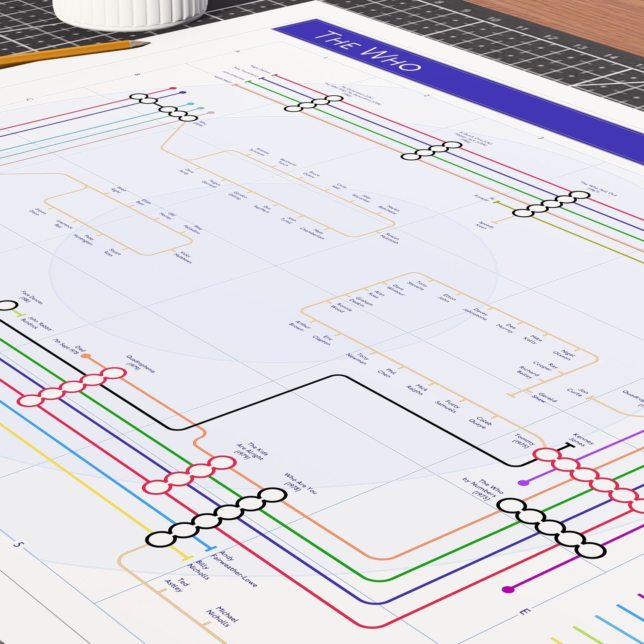Select the 'Tony Stevens' name
This screenshot has height=644, width=644.
coord(417,285)
